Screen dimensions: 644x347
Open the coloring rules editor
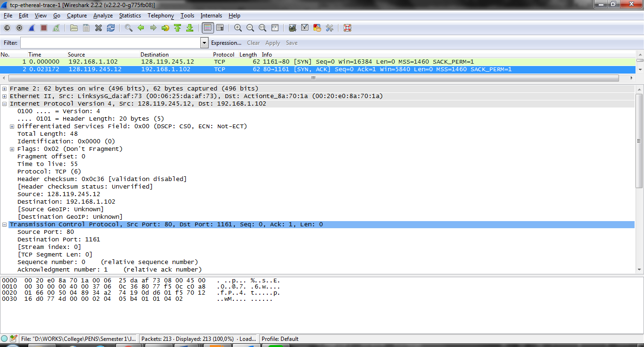(316, 28)
